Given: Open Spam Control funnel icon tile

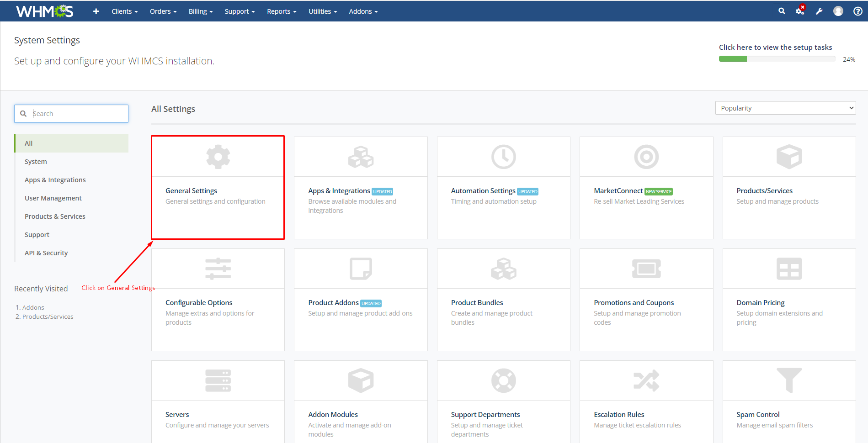Looking at the screenshot, I should (789, 380).
